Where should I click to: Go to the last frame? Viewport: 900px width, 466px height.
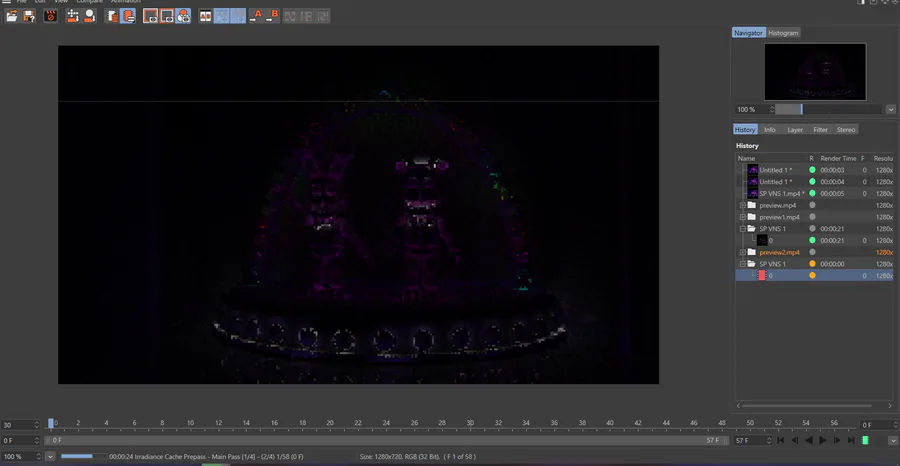[x=851, y=440]
